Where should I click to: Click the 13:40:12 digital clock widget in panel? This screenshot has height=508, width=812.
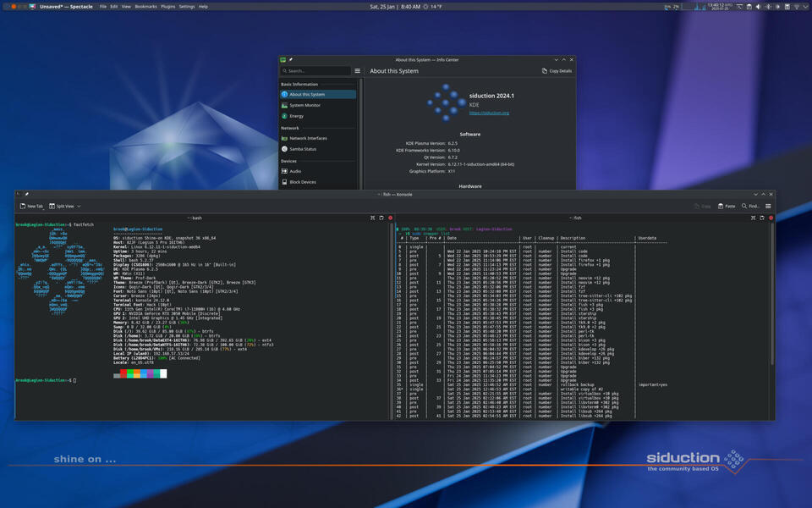(720, 7)
